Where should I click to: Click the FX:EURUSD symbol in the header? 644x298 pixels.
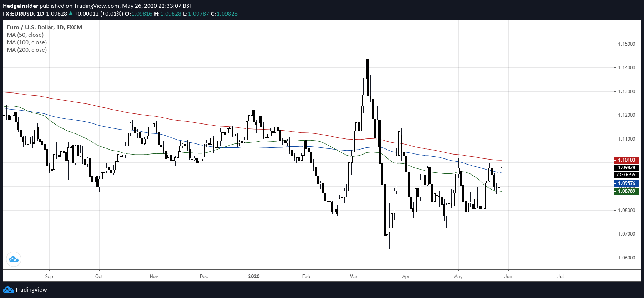[x=19, y=14]
